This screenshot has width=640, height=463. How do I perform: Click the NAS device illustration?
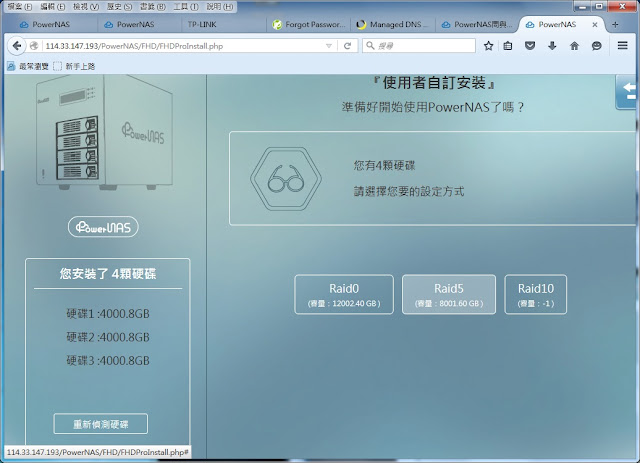pos(104,132)
